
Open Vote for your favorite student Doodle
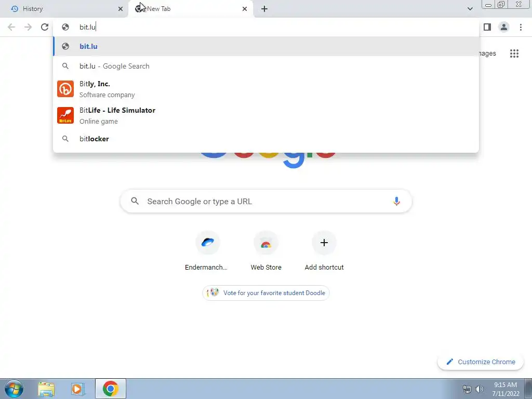(x=266, y=293)
